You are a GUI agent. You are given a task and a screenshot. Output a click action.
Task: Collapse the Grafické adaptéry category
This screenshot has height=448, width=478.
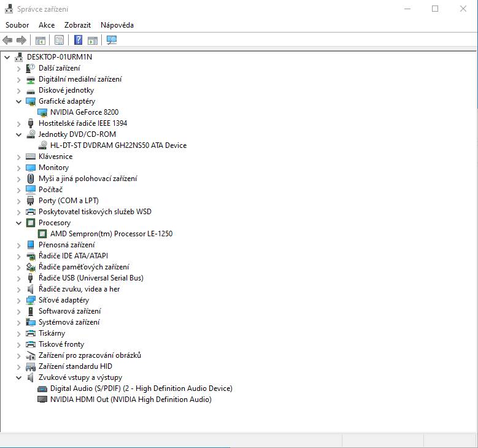pyautogui.click(x=19, y=101)
